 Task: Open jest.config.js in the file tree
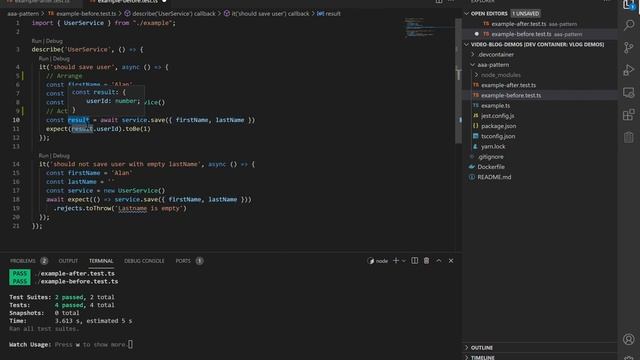(498, 116)
